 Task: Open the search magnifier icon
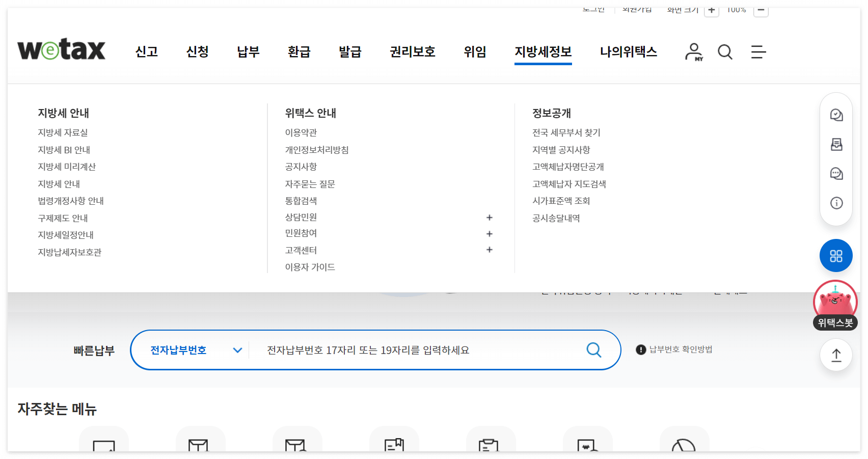point(725,52)
